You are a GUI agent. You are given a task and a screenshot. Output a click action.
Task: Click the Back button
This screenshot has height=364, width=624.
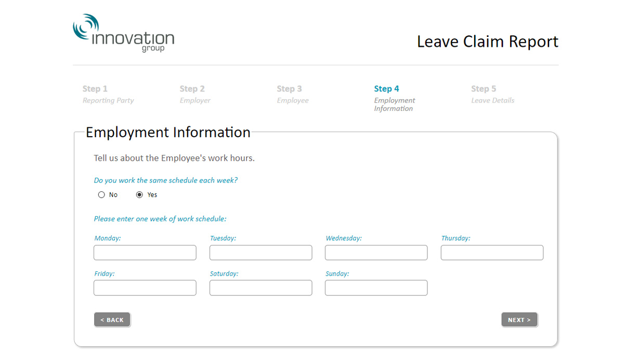pos(112,320)
